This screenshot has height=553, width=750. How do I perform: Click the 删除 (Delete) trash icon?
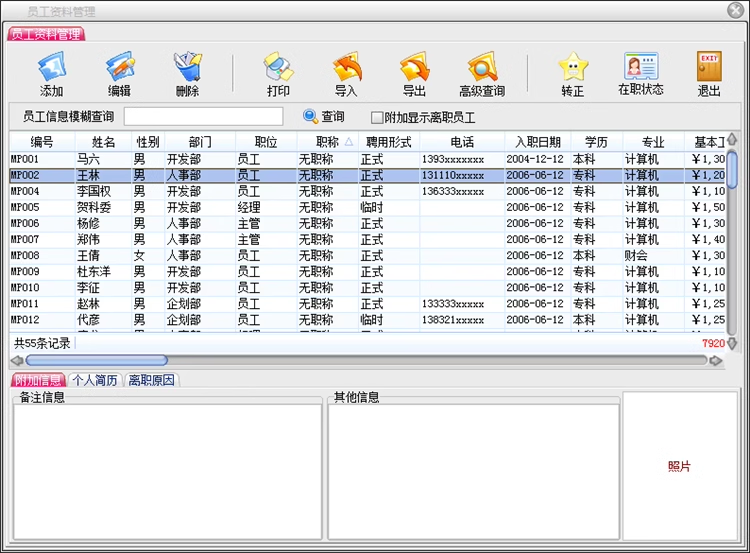point(188,66)
